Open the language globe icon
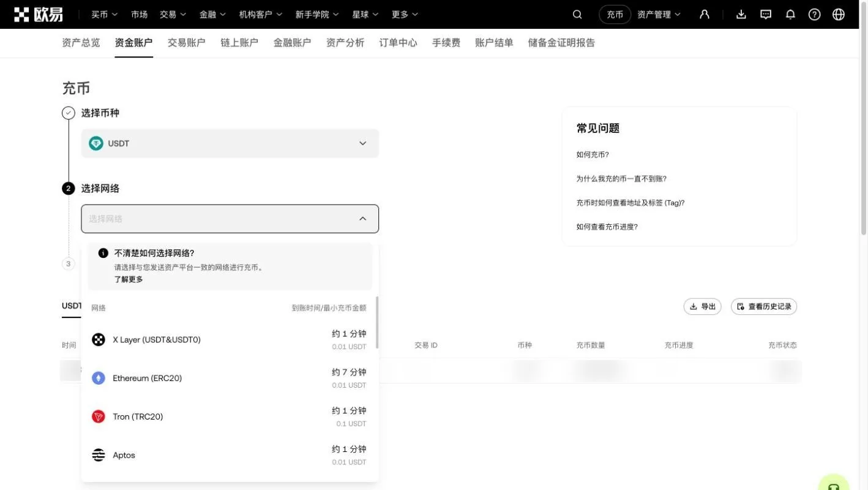Viewport: 868px width, 490px height. pyautogui.click(x=839, y=14)
